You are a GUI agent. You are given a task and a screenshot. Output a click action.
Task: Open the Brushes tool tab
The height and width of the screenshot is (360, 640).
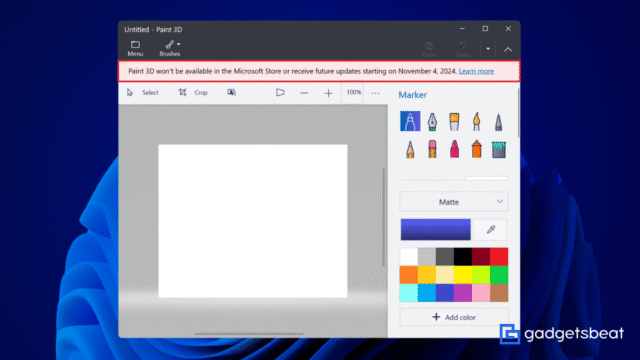(169, 48)
